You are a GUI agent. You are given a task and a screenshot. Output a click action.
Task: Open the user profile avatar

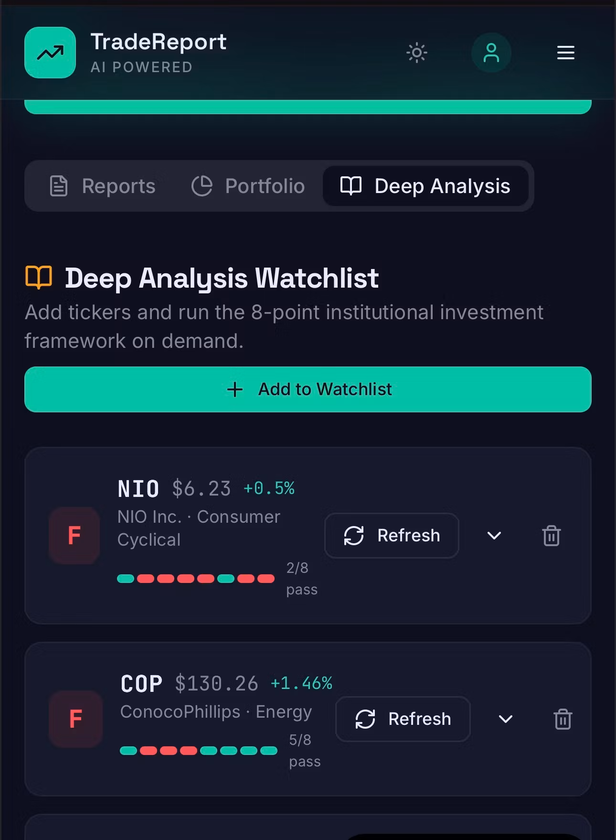coord(491,53)
